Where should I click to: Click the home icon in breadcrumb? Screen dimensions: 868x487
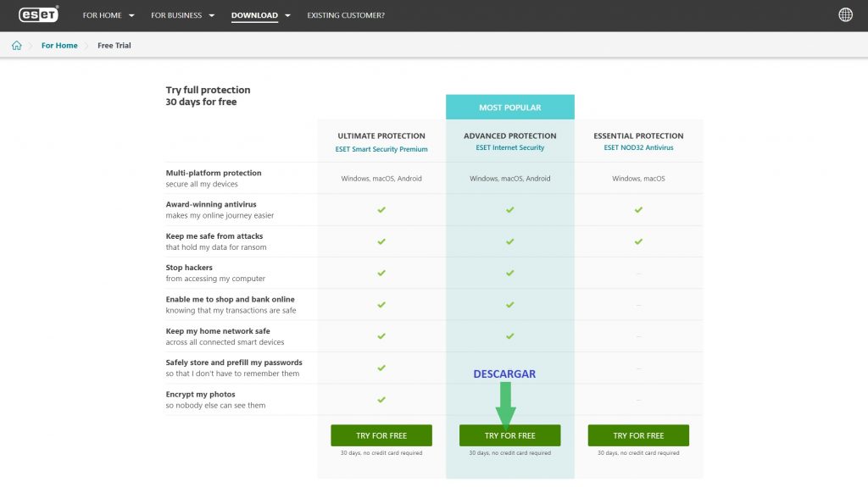(16, 46)
